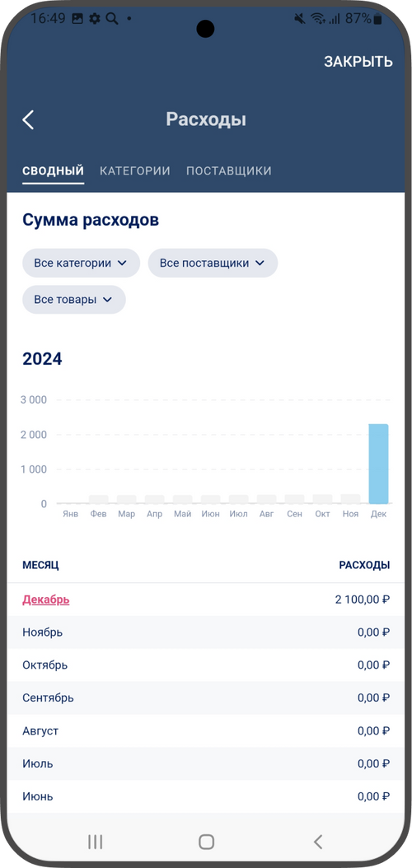Switch to the Поставщики tab
The height and width of the screenshot is (868, 412).
(229, 170)
